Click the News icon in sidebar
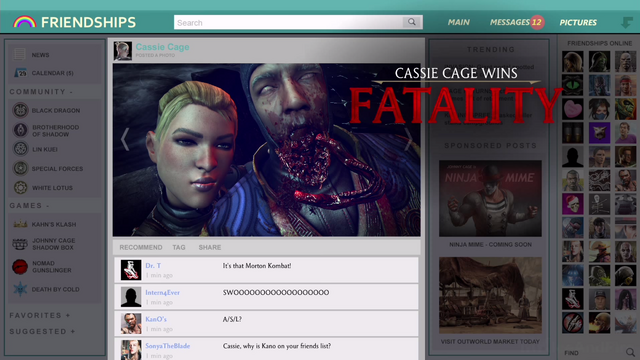This screenshot has height=360, width=640. (x=19, y=54)
